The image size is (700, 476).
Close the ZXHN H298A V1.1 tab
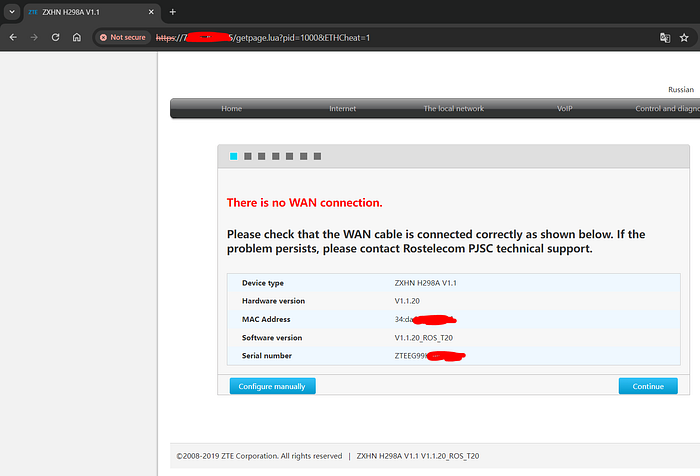(x=151, y=12)
